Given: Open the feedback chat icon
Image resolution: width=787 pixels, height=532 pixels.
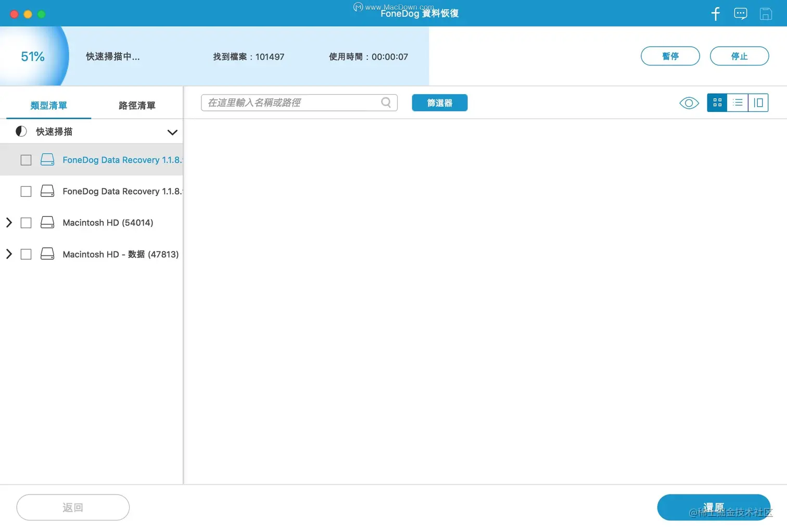Looking at the screenshot, I should click(740, 14).
